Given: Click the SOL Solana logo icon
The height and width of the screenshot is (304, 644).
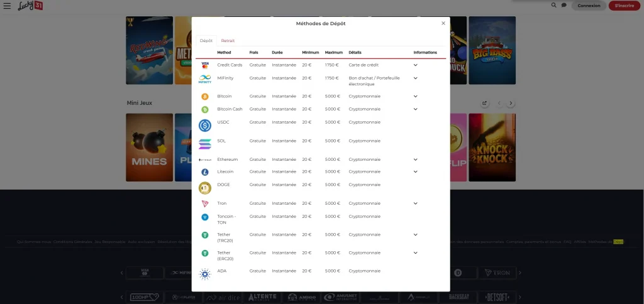Looking at the screenshot, I should [x=205, y=144].
